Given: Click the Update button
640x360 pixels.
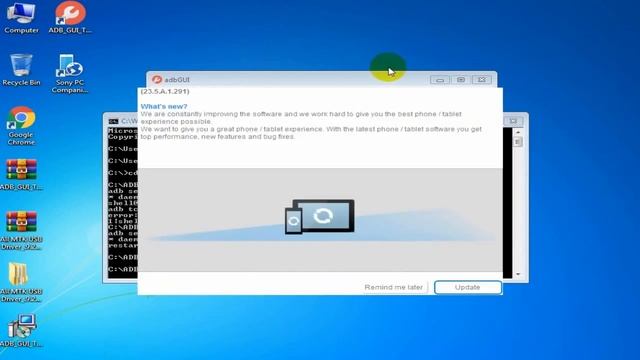Looking at the screenshot, I should [x=468, y=287].
